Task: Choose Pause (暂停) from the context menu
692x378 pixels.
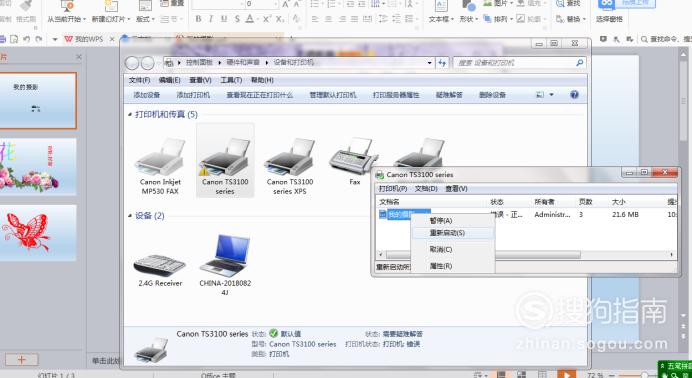Action: point(453,221)
